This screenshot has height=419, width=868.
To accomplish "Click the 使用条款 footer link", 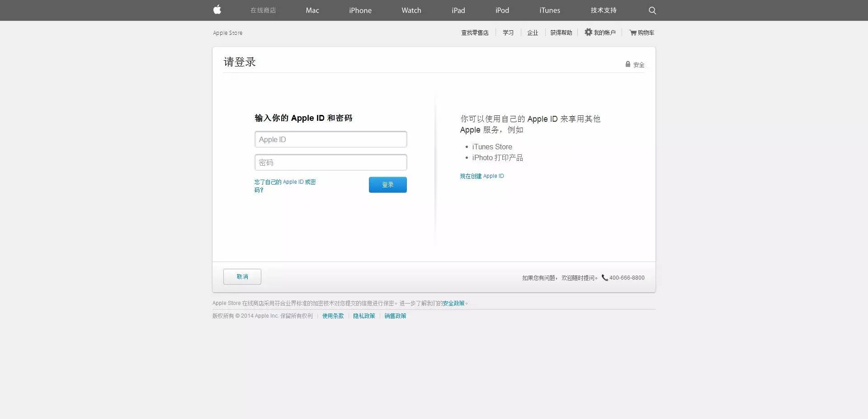I will click(333, 316).
